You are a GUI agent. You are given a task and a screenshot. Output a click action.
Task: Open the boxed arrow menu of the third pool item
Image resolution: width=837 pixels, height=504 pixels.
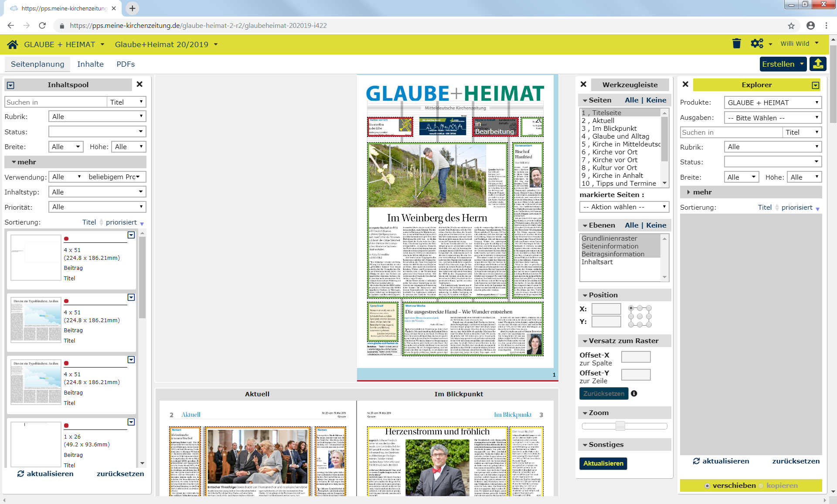131,360
